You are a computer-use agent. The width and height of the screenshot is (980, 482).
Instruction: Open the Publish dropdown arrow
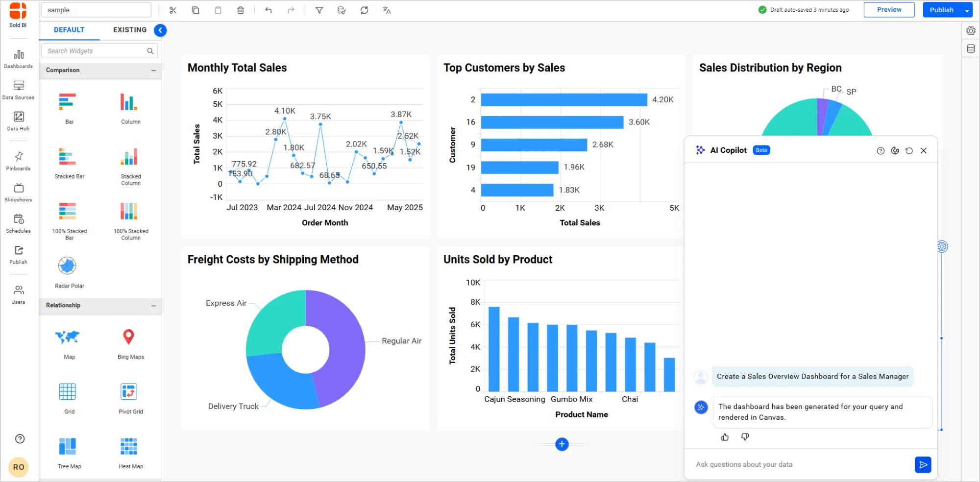[x=967, y=10]
